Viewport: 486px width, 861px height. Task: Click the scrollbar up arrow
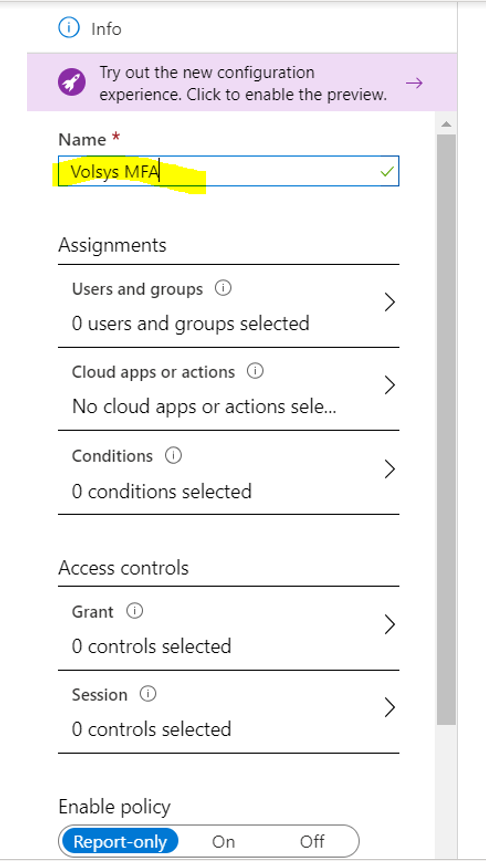(446, 125)
